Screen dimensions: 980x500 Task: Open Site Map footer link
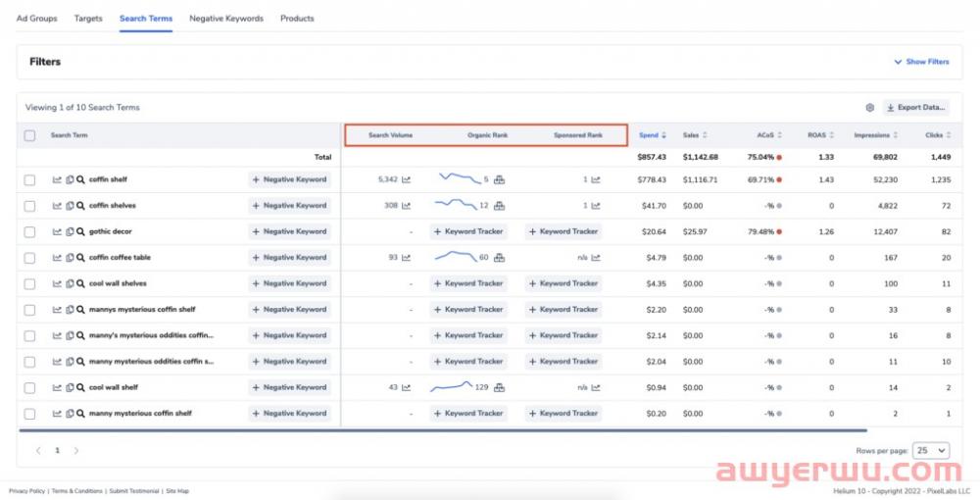click(x=177, y=491)
